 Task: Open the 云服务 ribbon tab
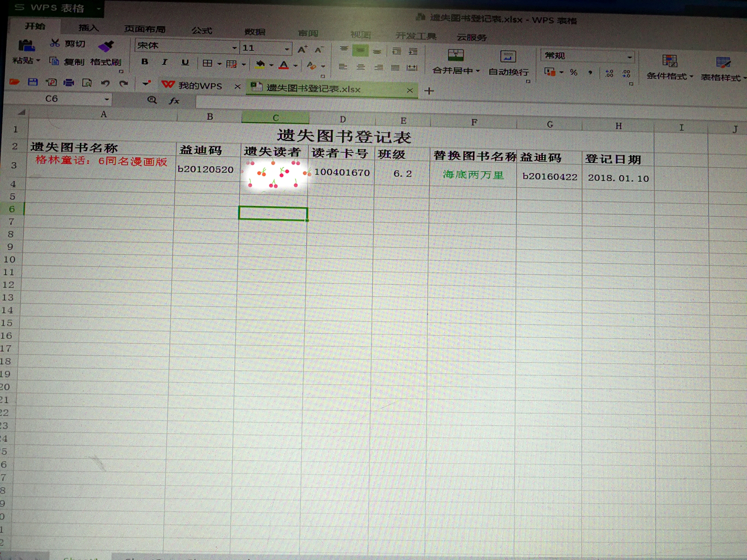click(x=471, y=37)
